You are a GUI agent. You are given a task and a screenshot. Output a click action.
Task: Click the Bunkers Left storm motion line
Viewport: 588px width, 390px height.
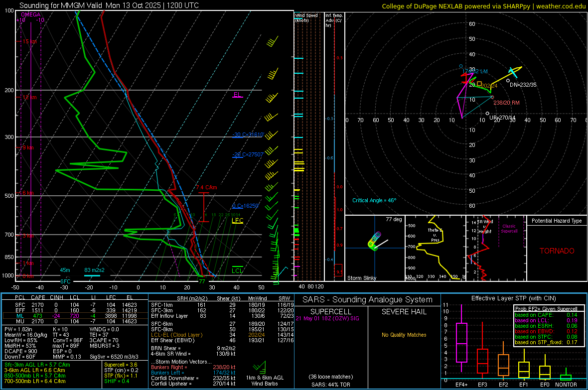(x=193, y=373)
